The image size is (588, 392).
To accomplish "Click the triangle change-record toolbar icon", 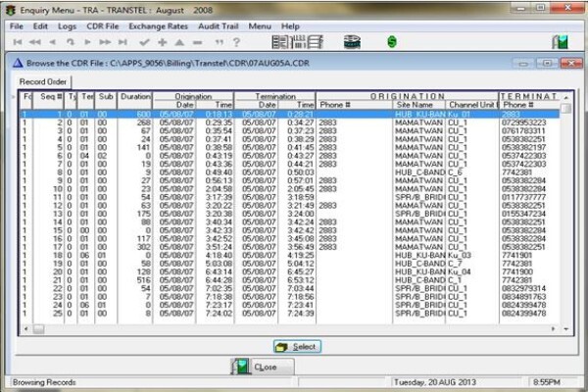I will coord(179,42).
